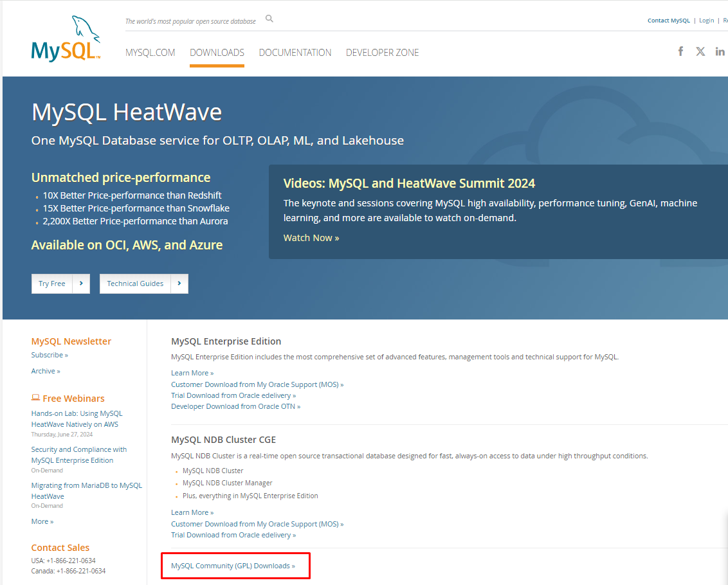Screen dimensions: 728x585
Task: Open Developer Download from Oracle OTN
Action: 236,406
